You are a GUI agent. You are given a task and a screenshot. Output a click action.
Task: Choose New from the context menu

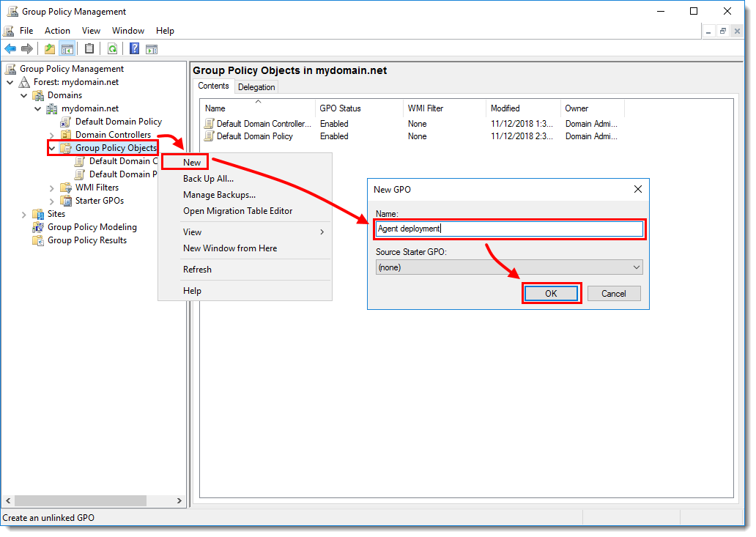tap(192, 162)
